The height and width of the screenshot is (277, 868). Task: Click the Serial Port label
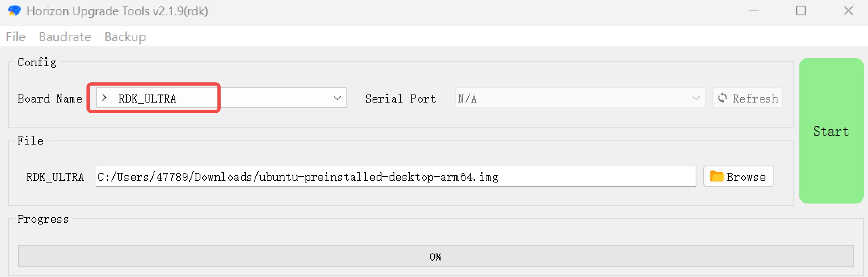pyautogui.click(x=400, y=99)
